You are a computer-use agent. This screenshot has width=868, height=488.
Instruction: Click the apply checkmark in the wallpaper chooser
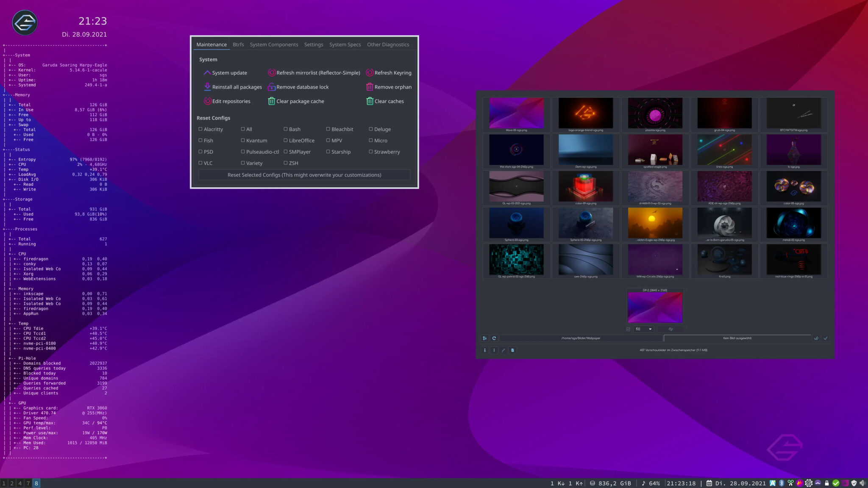pos(826,338)
